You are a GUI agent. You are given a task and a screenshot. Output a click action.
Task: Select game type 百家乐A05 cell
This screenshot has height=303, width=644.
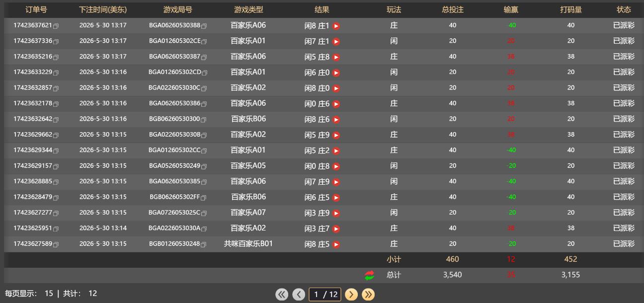pos(248,165)
